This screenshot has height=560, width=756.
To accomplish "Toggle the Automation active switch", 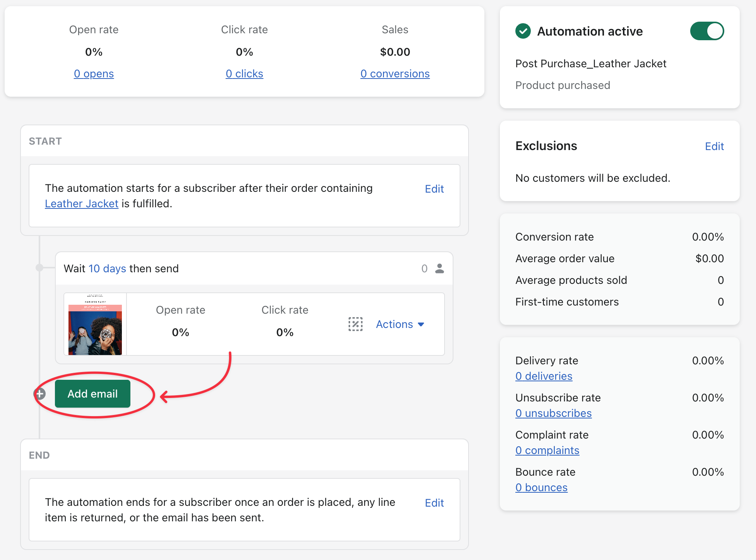I will tap(706, 31).
